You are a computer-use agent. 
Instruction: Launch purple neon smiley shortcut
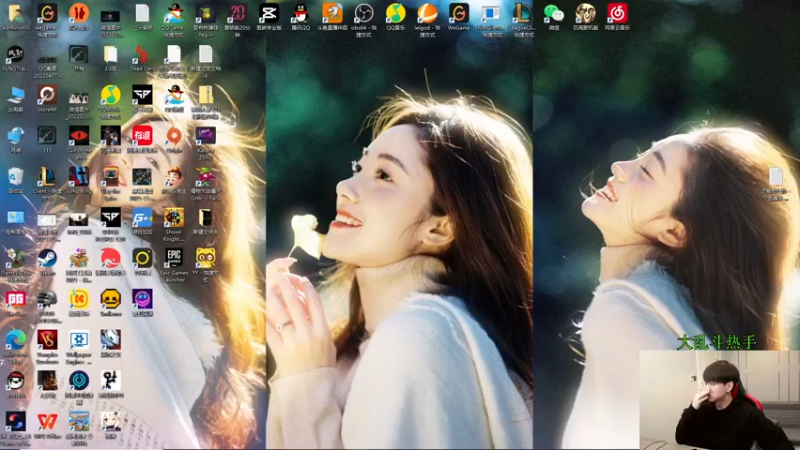pyautogui.click(x=142, y=299)
